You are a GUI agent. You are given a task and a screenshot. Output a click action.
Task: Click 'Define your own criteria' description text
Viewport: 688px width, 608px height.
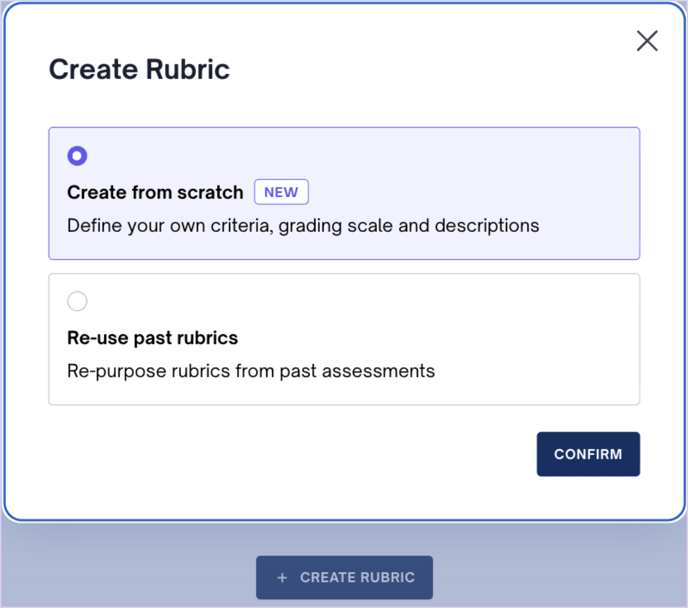pyautogui.click(x=303, y=225)
